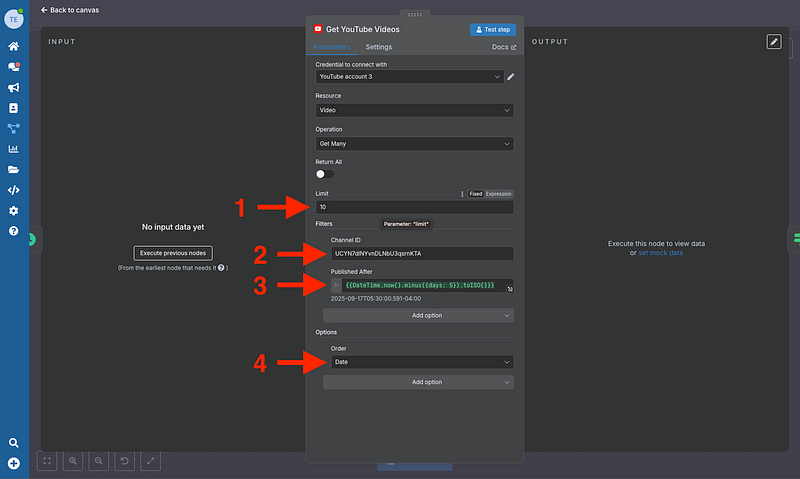The width and height of the screenshot is (800, 479).
Task: Expand the Operation dropdown showing Get Many
Action: (414, 143)
